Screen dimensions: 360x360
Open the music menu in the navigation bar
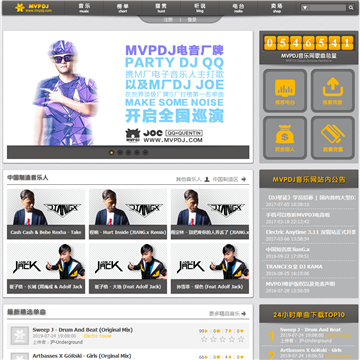(84, 8)
